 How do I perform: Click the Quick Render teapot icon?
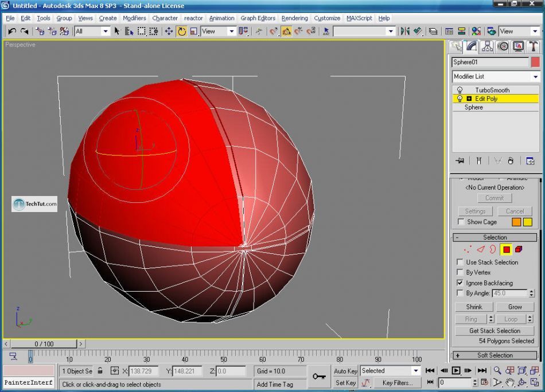(491, 32)
